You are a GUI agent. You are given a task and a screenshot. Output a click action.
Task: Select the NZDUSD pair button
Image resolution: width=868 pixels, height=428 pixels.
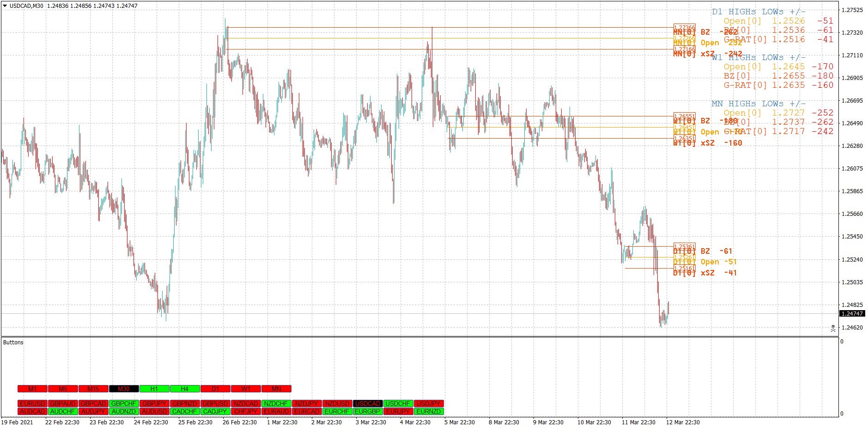coord(337,403)
